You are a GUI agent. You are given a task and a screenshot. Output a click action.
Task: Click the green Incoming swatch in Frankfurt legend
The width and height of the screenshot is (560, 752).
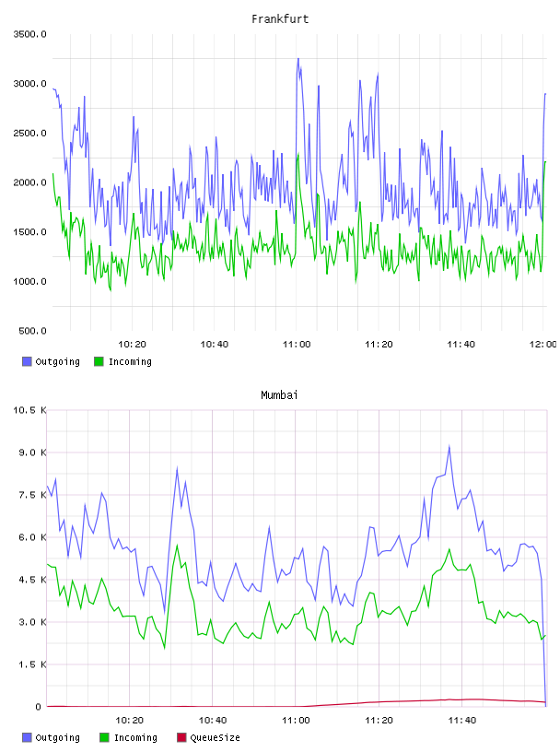coord(99,361)
